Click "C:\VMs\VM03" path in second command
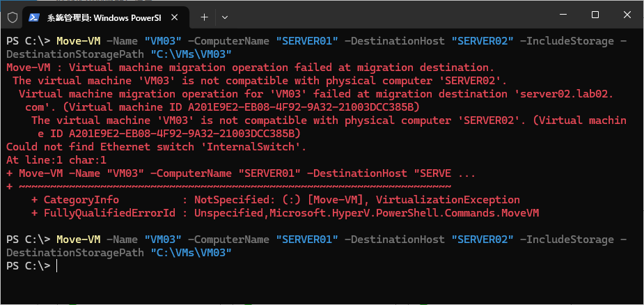644x305 pixels. pyautogui.click(x=191, y=253)
